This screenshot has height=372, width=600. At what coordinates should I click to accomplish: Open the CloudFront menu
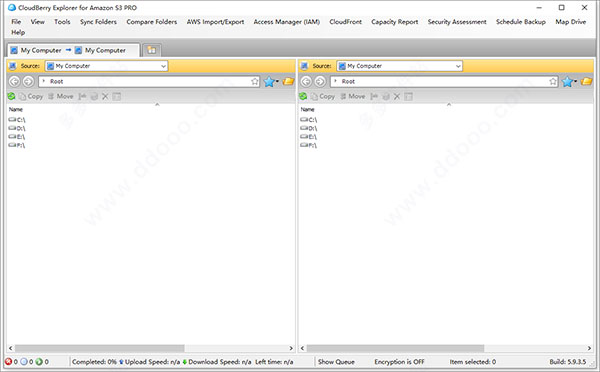pyautogui.click(x=346, y=22)
